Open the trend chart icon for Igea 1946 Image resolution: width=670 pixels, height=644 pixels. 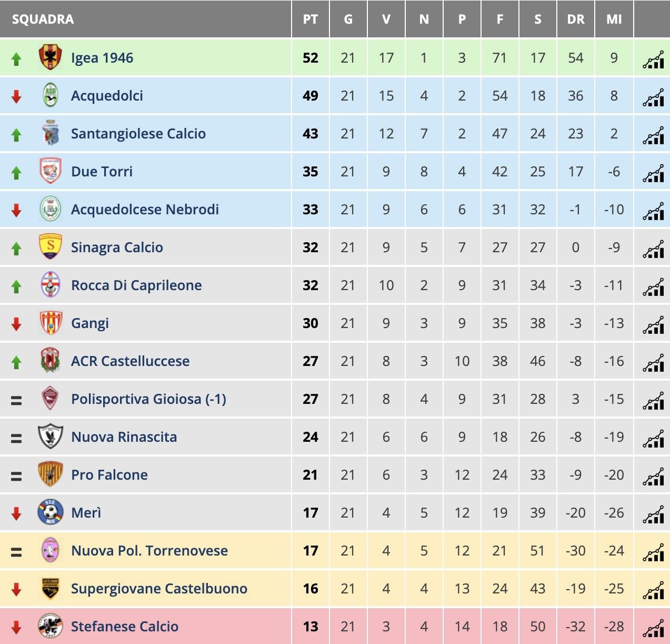(653, 60)
